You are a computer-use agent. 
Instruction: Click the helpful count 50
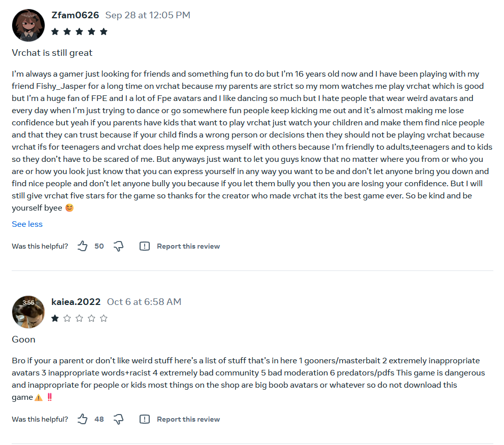pyautogui.click(x=99, y=246)
